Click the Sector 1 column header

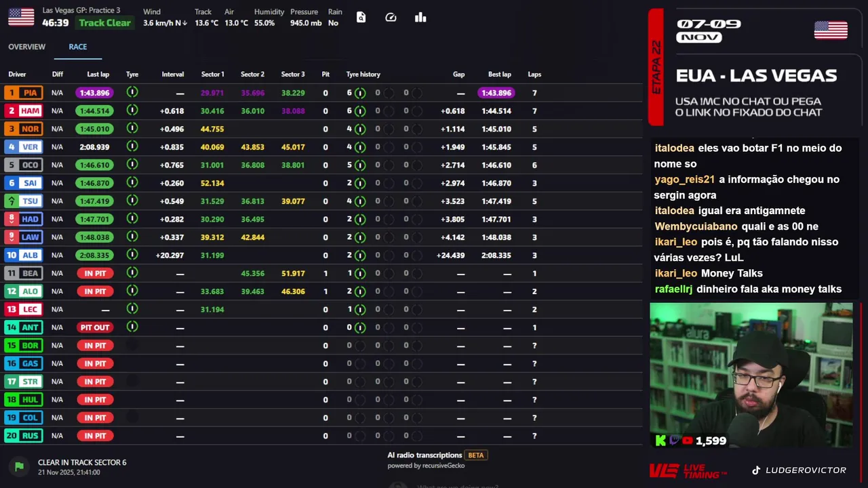(x=212, y=75)
